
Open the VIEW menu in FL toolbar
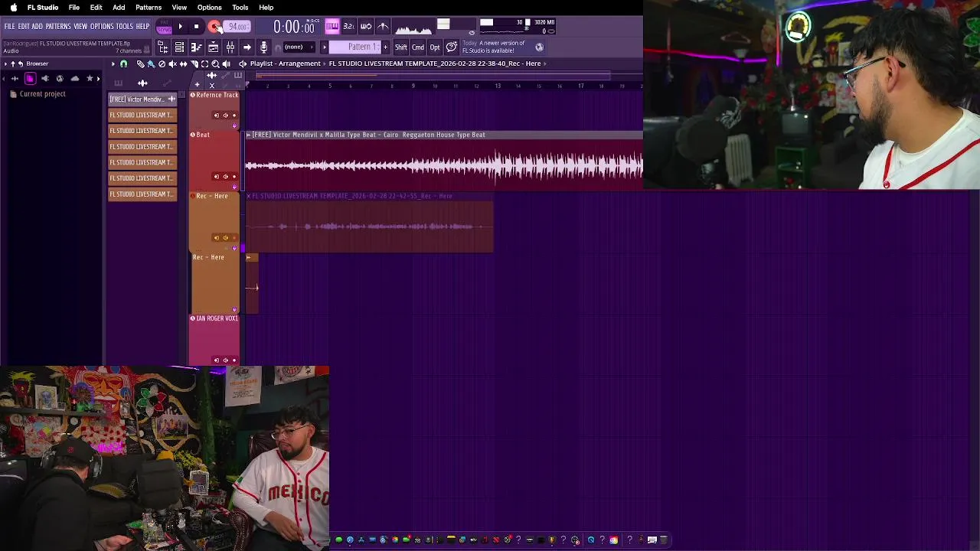tap(80, 27)
